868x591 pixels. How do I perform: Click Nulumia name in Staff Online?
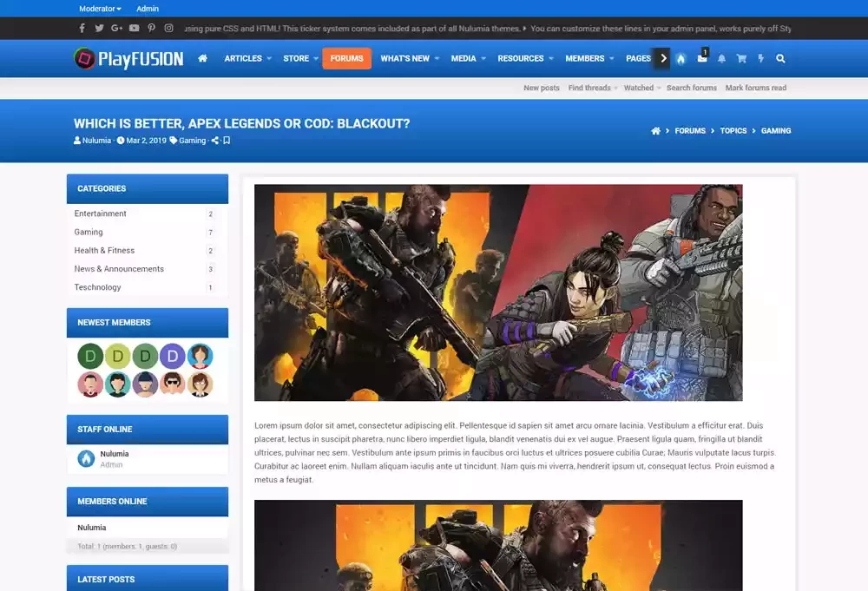[115, 454]
